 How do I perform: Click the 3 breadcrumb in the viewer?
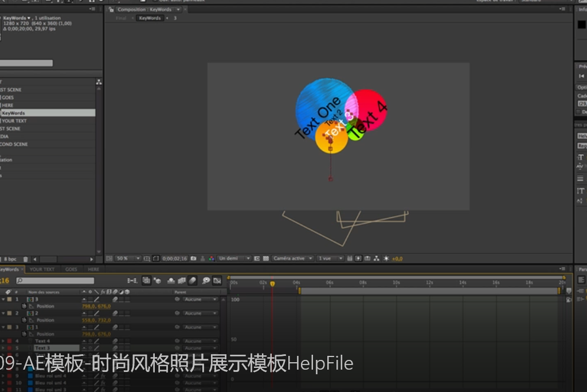coord(175,18)
